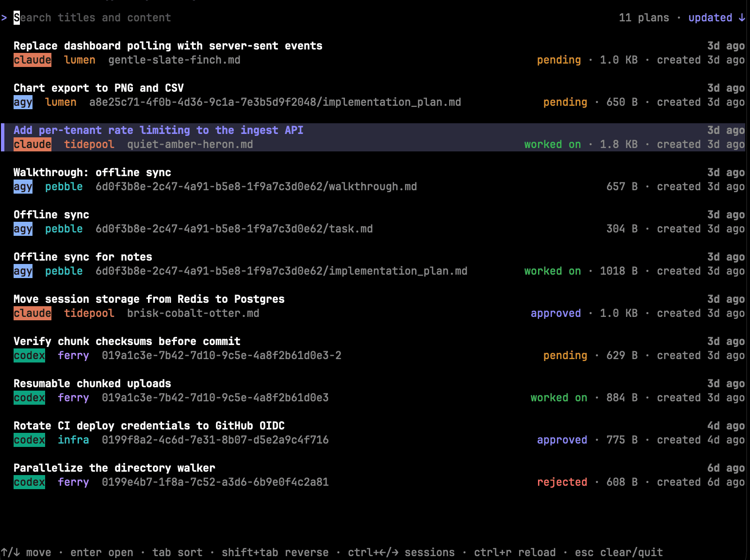Change the 'updated' sort order indicator
Viewport: 750px width, 560px height.
(717, 18)
